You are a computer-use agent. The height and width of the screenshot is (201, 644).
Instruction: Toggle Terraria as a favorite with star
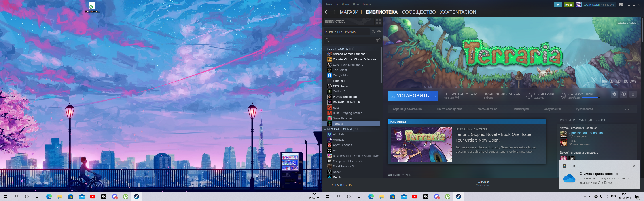point(633,94)
